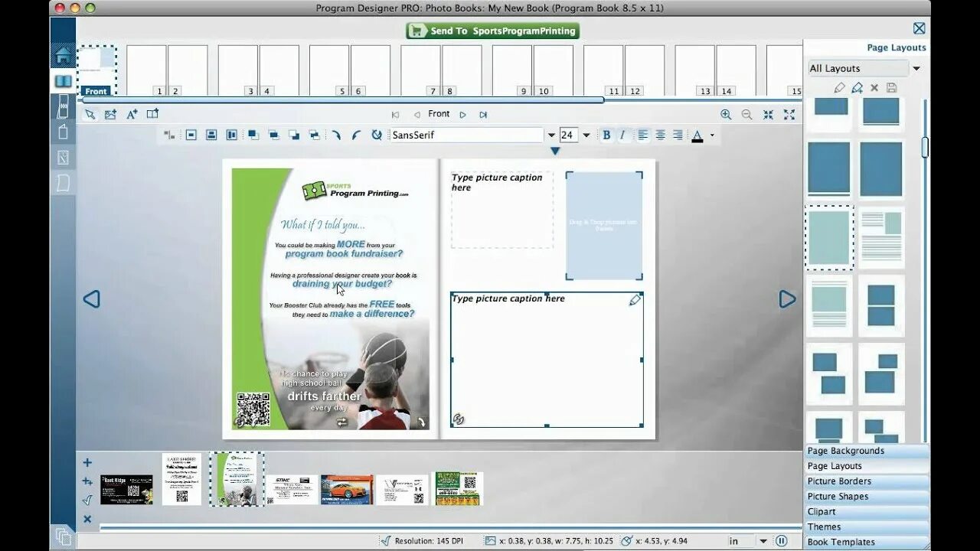The width and height of the screenshot is (980, 551).
Task: Click the font size field showing 24
Action: (x=569, y=135)
